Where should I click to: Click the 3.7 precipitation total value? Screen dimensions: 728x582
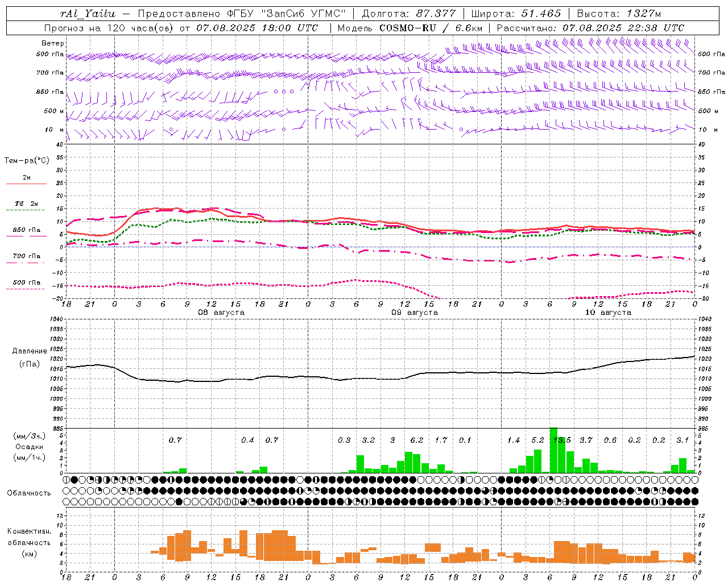click(586, 440)
